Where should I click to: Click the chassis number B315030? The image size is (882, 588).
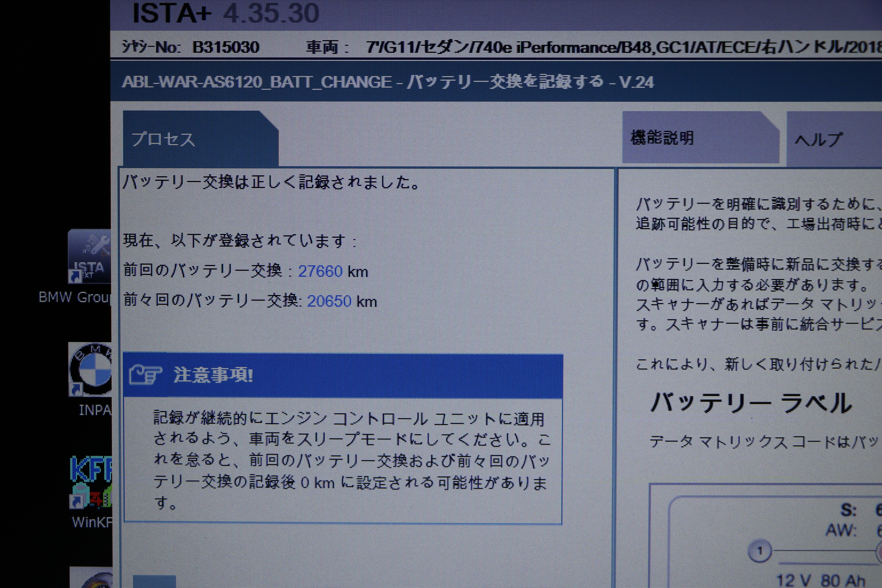tap(226, 47)
